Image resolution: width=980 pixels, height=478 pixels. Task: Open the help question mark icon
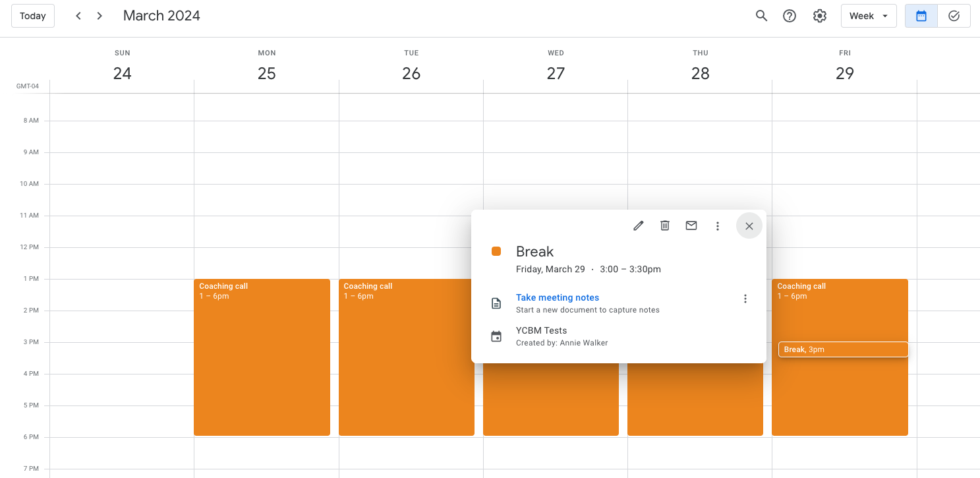pyautogui.click(x=790, y=16)
